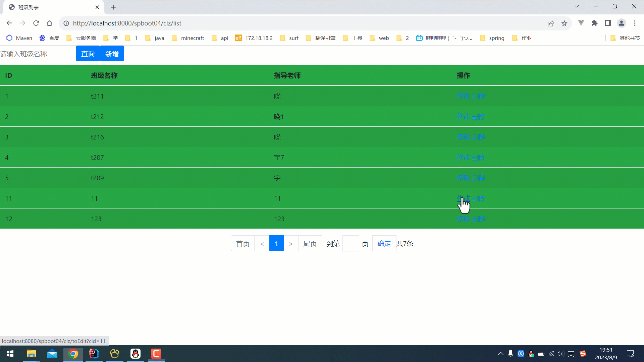
Task: Open Mail app from taskbar
Action: [x=52, y=354]
